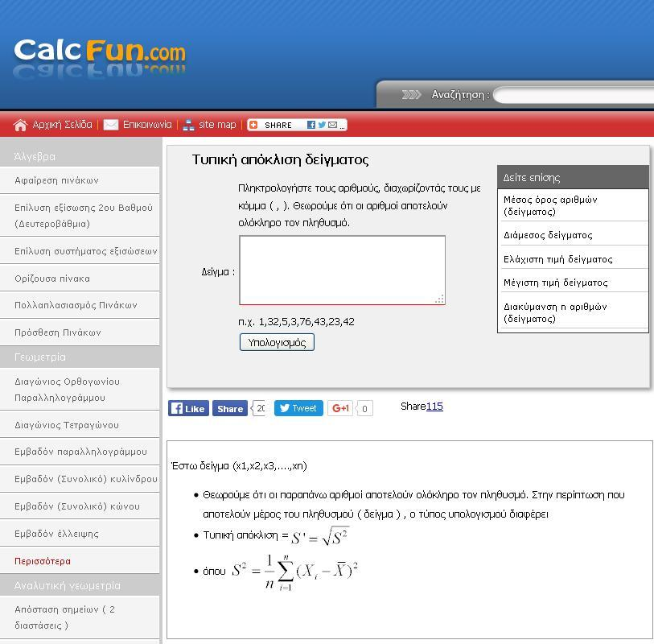Click the G+1 count bubble showing 0
654x644 pixels.
point(364,409)
